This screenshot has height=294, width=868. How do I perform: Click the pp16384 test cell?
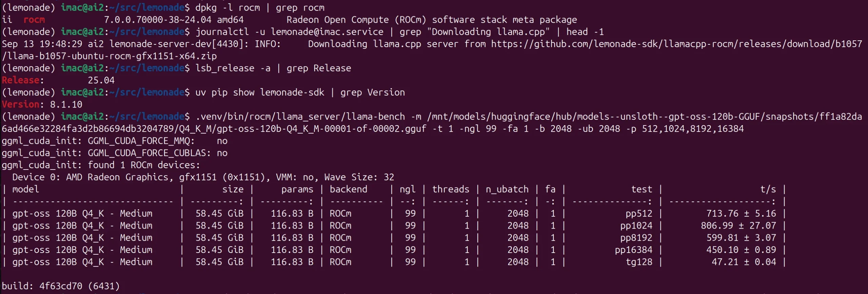click(x=633, y=250)
